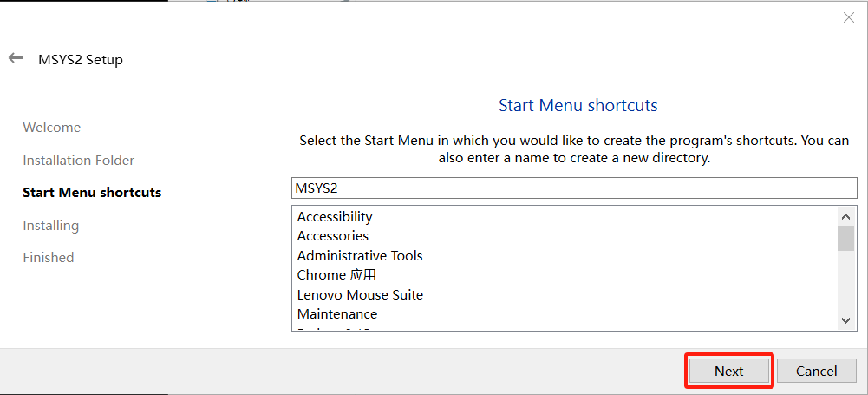Close the MSYS2 Setup window
868x395 pixels.
849,17
